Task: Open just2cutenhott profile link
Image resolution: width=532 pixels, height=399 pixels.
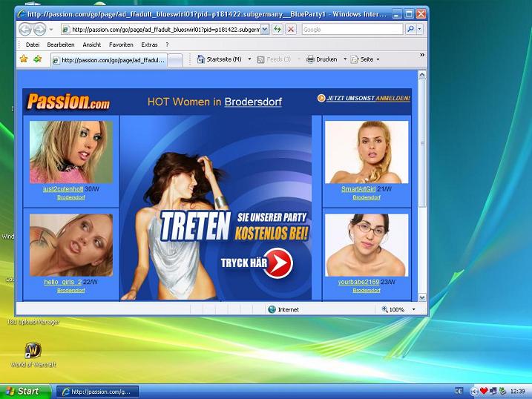Action: 63,189
